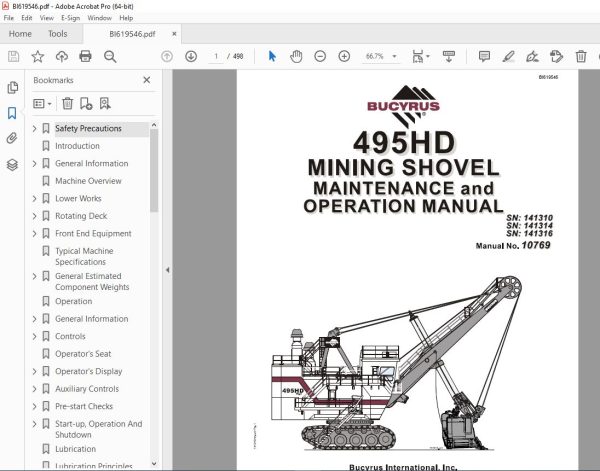Switch to the Tools tab
Image resolution: width=600 pixels, height=471 pixels.
[x=57, y=34]
